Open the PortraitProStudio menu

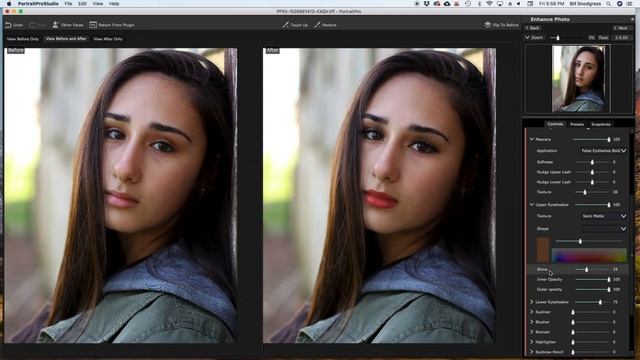pos(38,4)
